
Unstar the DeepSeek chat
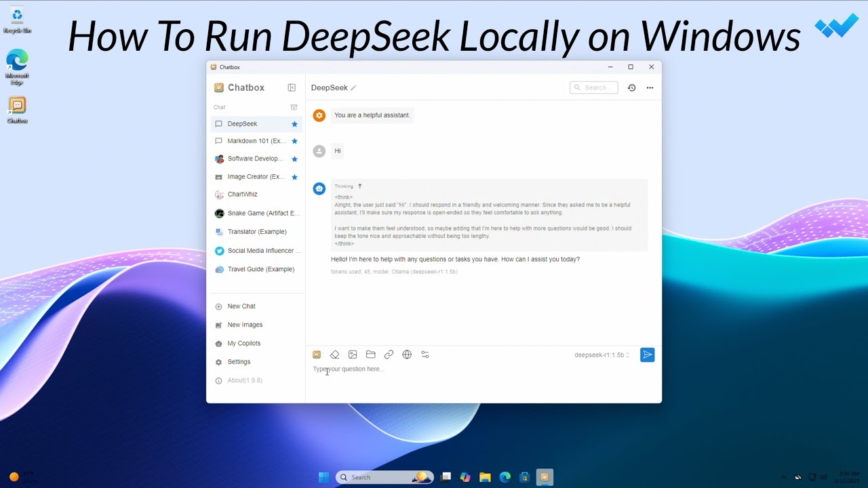point(294,124)
